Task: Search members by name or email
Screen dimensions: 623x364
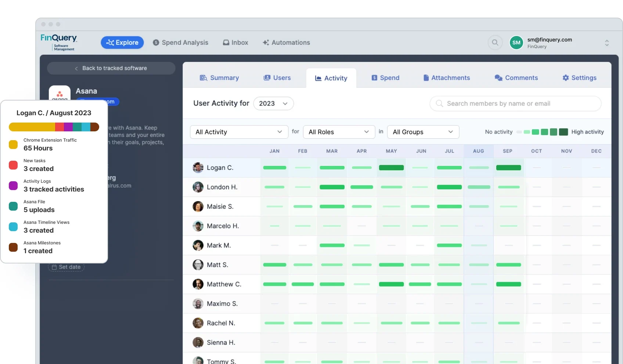Action: tap(515, 103)
